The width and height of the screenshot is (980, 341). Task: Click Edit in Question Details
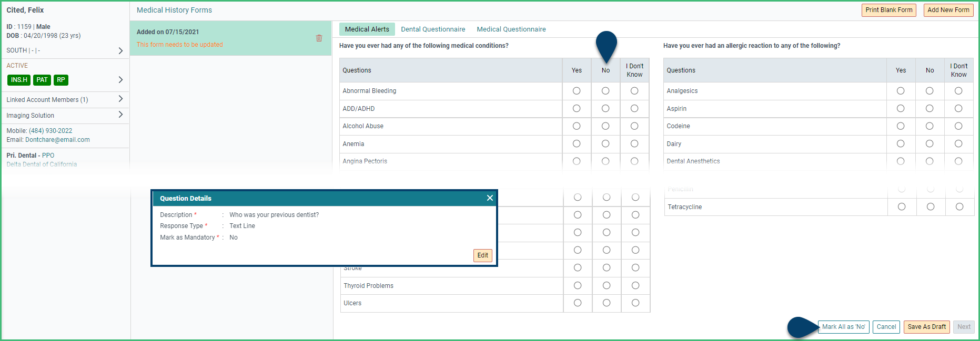click(x=483, y=255)
